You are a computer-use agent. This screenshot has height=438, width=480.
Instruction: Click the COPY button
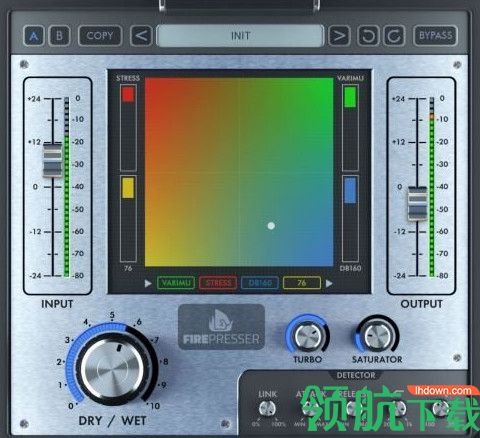pos(100,35)
